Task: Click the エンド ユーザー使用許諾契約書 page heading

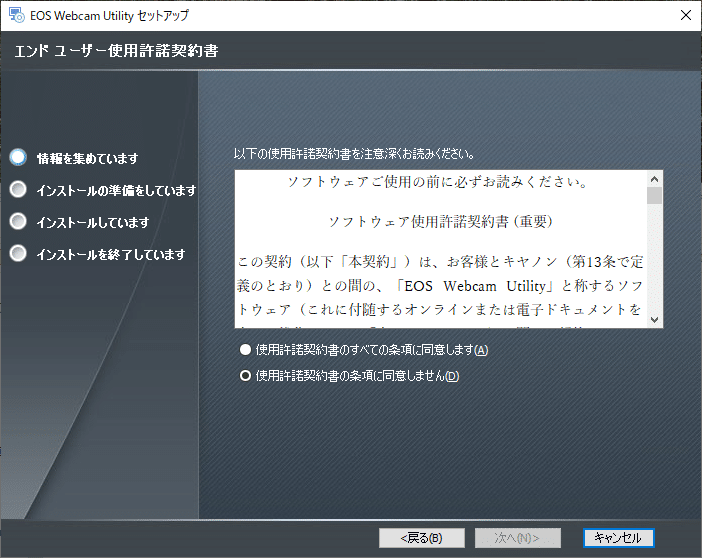Action: (116, 51)
